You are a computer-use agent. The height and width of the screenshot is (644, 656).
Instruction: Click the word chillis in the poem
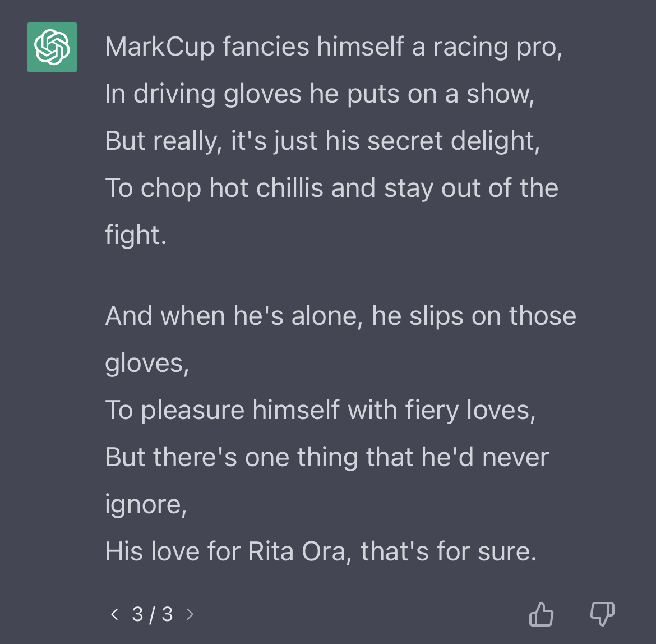click(289, 187)
